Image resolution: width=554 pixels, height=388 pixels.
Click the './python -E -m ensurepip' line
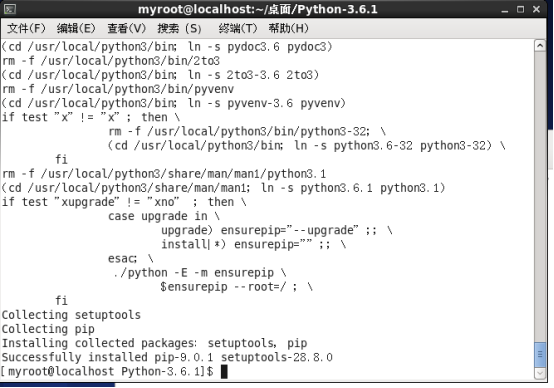(x=200, y=273)
